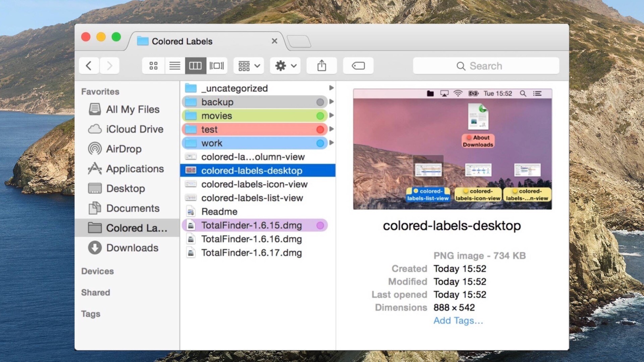Open Applications from sidebar
Image resolution: width=644 pixels, height=362 pixels.
tap(127, 169)
